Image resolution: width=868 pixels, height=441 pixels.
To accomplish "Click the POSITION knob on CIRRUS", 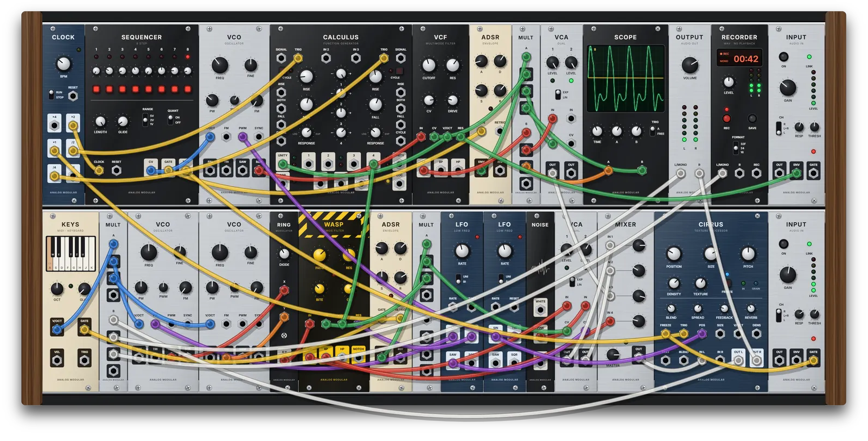I will (674, 254).
